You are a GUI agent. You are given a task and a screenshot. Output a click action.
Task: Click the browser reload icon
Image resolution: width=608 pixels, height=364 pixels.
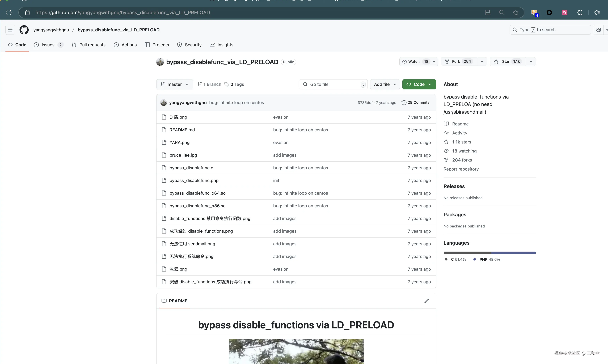tap(9, 12)
